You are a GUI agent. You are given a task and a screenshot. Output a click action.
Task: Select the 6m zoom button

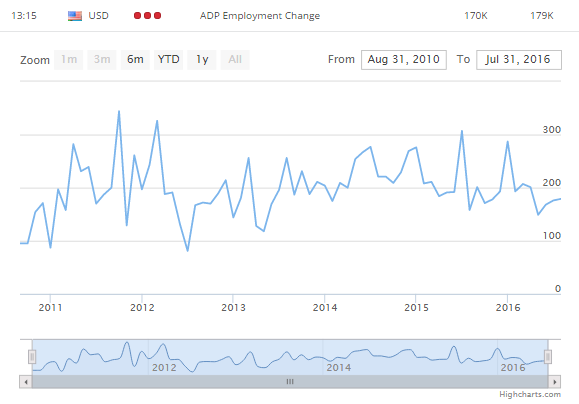click(x=135, y=59)
